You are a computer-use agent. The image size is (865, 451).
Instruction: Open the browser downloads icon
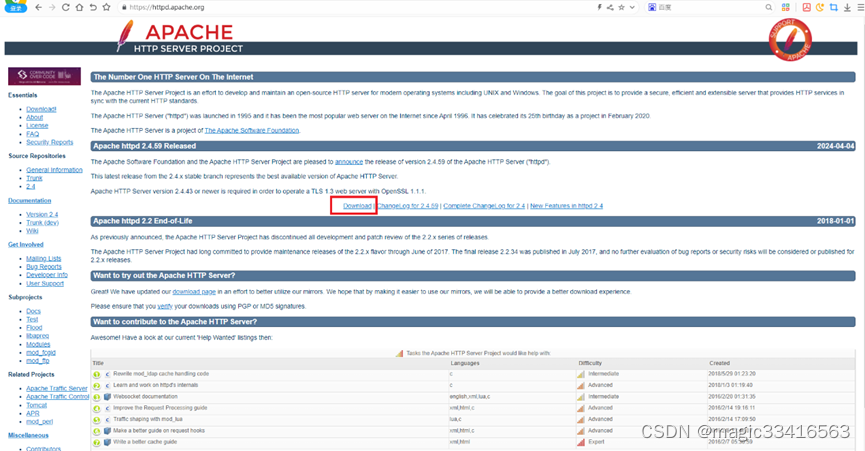coord(847,7)
